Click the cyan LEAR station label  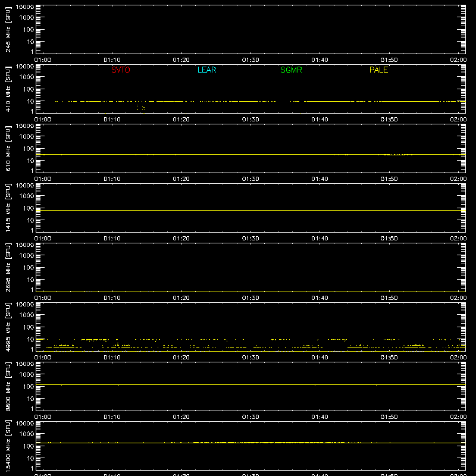[x=206, y=70]
